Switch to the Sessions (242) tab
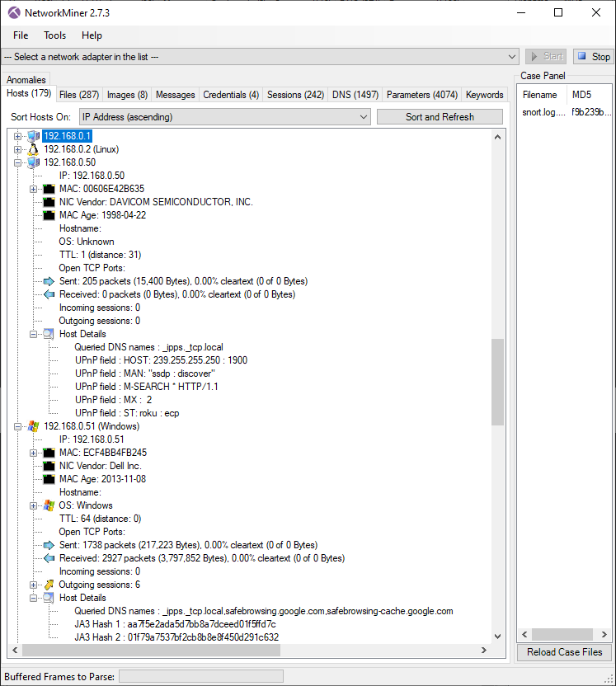 (295, 95)
